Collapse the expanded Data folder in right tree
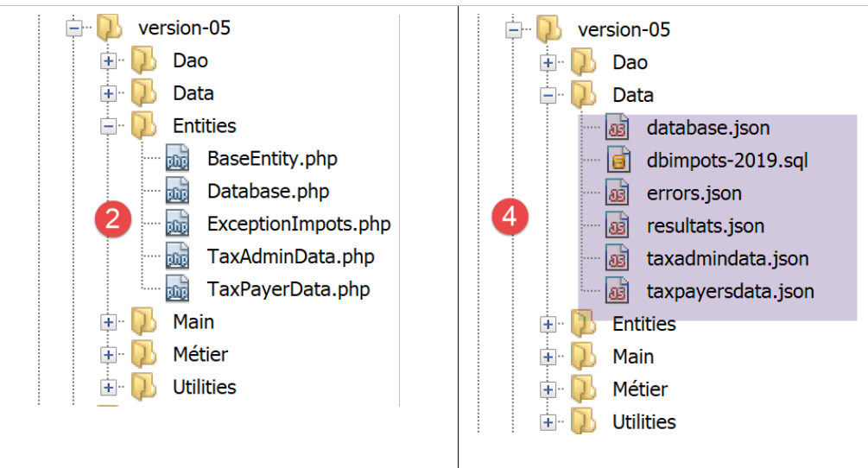Screen dimensions: 868x468 tap(548, 95)
